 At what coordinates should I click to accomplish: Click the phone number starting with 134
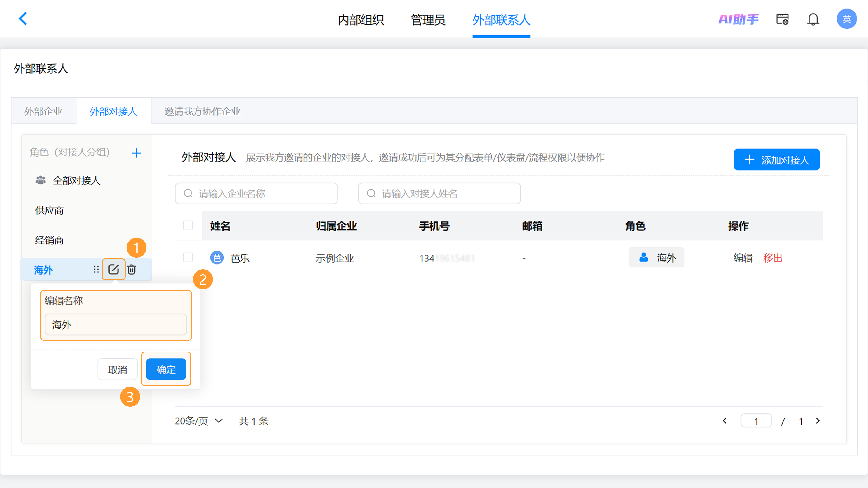(447, 258)
